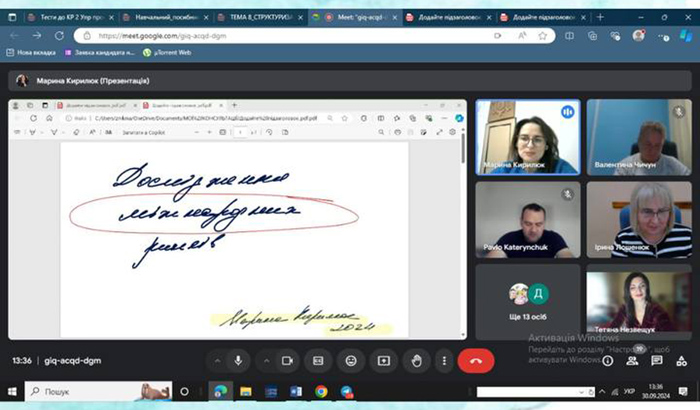Leave the call with red hang-up button

pos(476,361)
